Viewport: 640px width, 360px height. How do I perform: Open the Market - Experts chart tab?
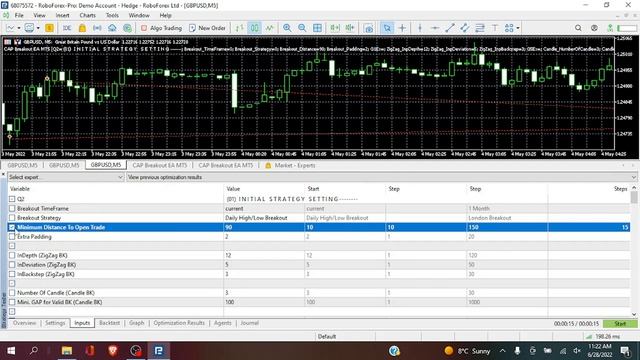tap(291, 165)
